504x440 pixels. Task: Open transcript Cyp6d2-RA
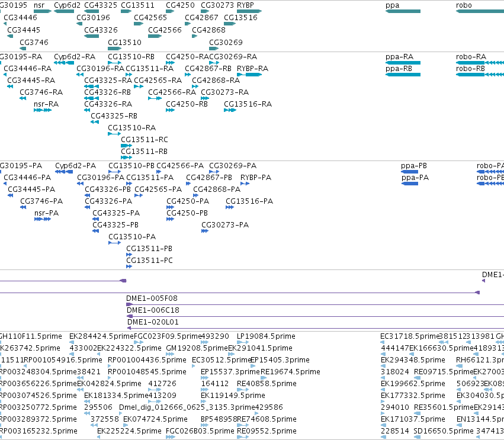pyautogui.click(x=75, y=57)
